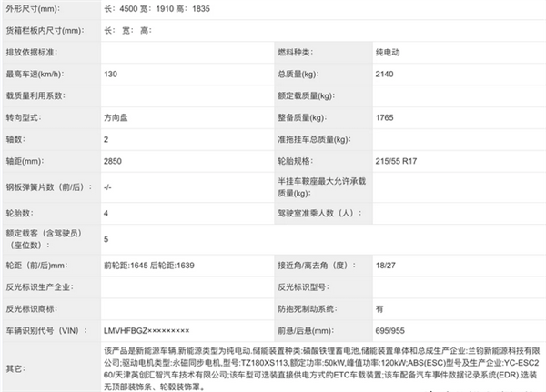Select fuel type value 纯电动
This screenshot has height=392, width=546.
click(x=388, y=52)
